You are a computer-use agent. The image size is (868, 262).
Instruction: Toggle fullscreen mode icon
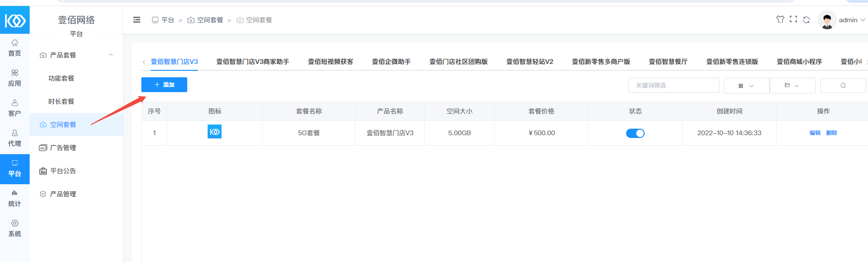pyautogui.click(x=793, y=19)
